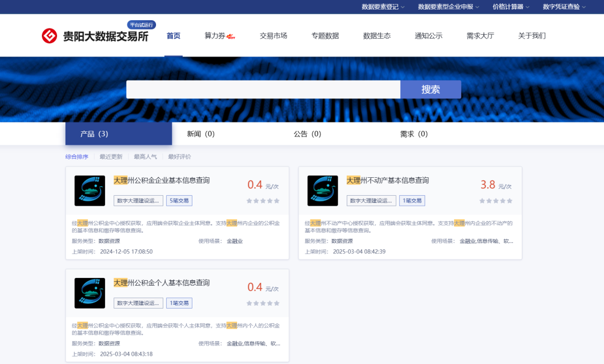Switch to the 新闻 tab
Screen dimensions: 604x364
[200, 134]
